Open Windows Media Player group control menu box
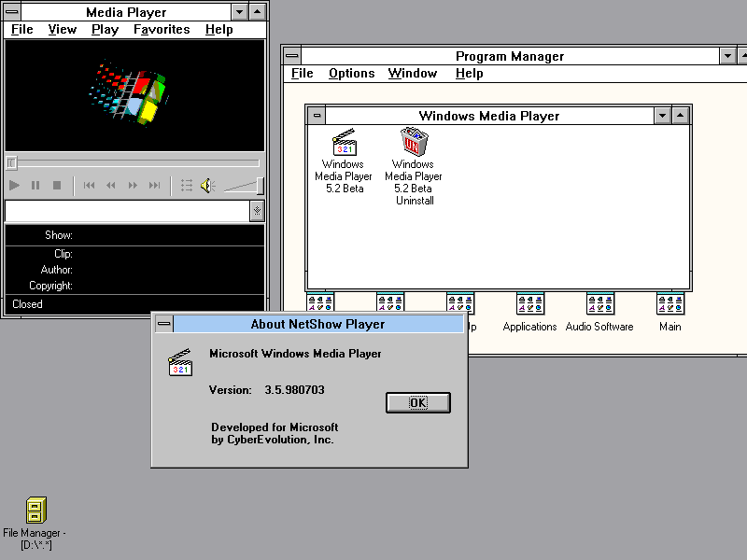The width and height of the screenshot is (747, 560). (317, 115)
